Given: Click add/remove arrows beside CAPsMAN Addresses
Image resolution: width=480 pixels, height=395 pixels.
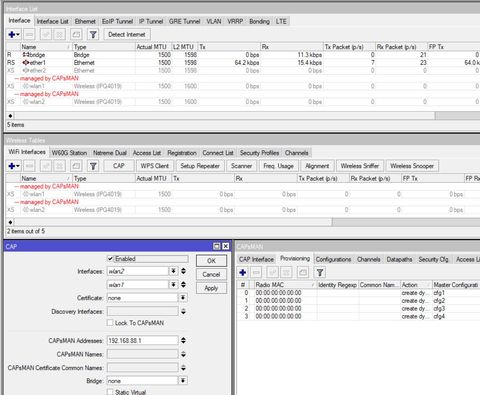Looking at the screenshot, I should [x=183, y=340].
